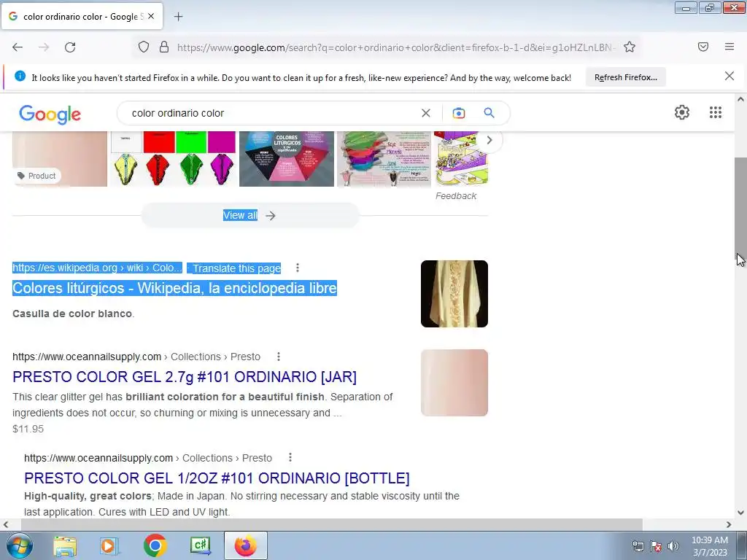Click the forward navigation arrow
The height and width of the screenshot is (560, 747).
coord(44,47)
